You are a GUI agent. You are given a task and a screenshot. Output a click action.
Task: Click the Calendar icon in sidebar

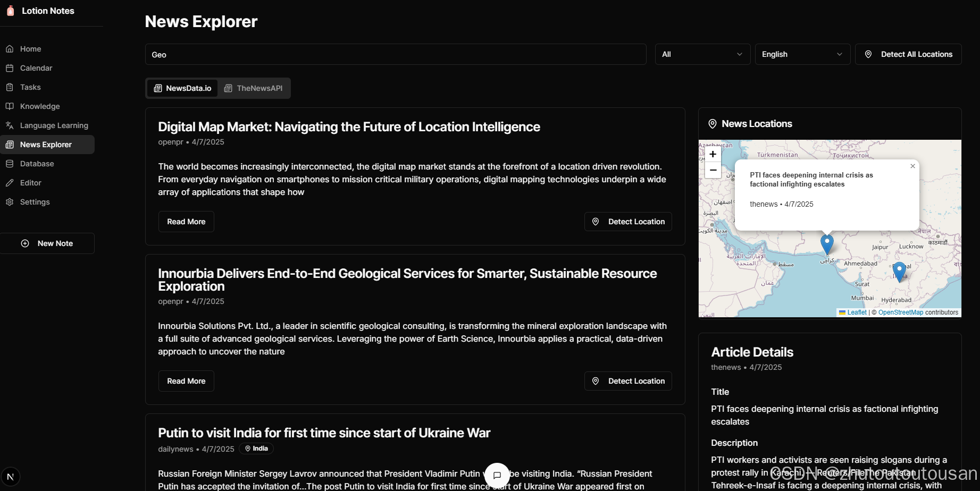pyautogui.click(x=10, y=68)
